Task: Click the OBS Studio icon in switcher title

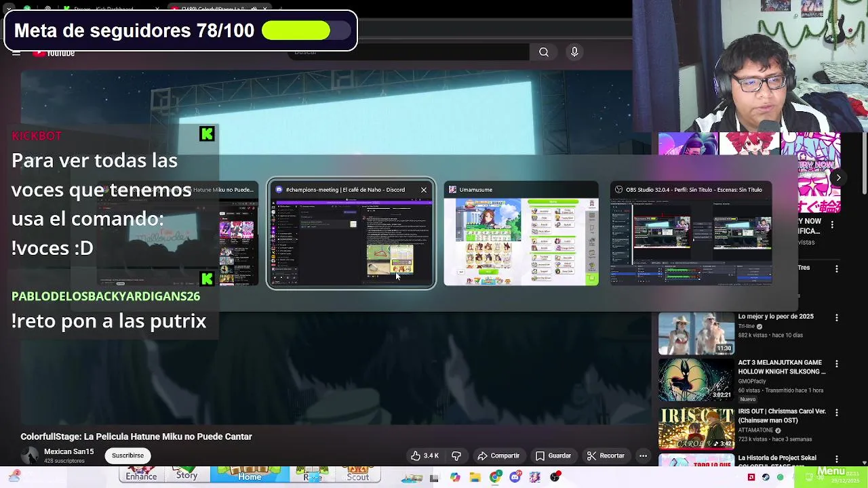Action: click(618, 190)
